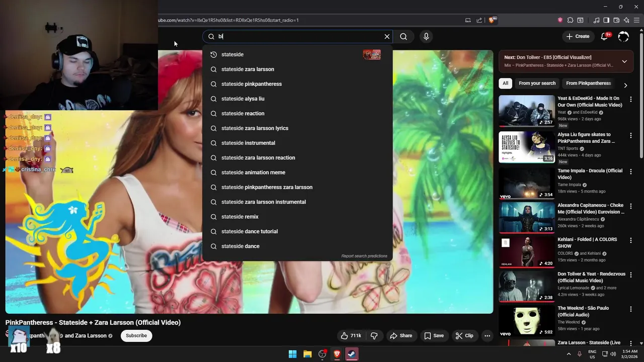Screen dimensions: 644x362
Task: Click the install app icon in address bar
Action: pos(468,20)
